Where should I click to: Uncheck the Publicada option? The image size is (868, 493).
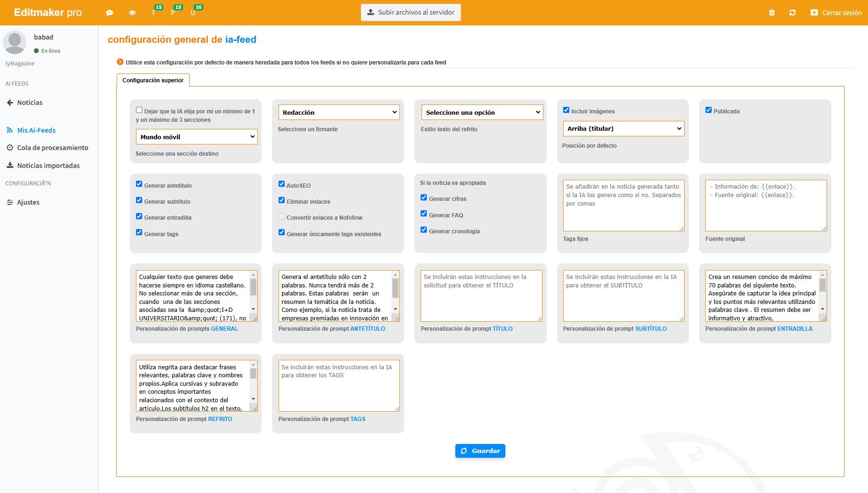point(709,110)
